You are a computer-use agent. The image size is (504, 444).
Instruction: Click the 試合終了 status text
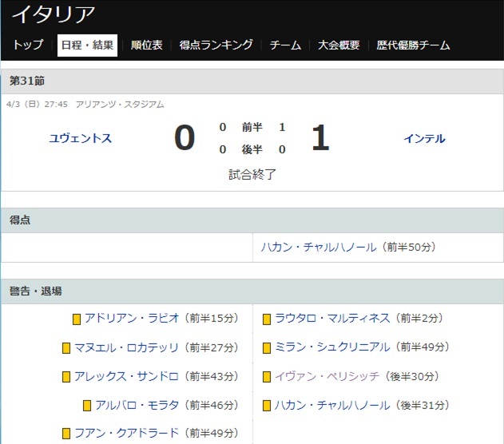click(252, 174)
